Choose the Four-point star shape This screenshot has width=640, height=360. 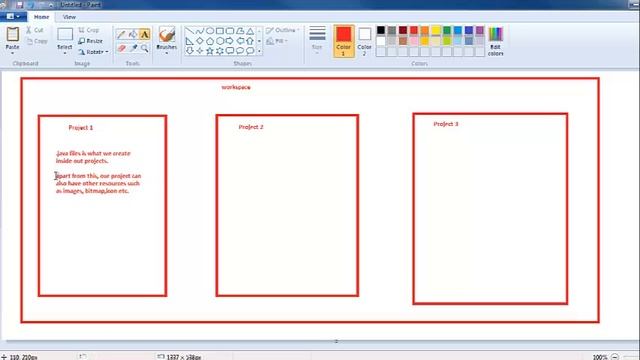pos(200,51)
